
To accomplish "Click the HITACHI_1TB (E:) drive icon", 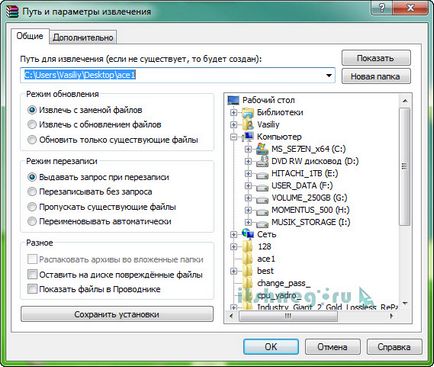I will point(262,174).
